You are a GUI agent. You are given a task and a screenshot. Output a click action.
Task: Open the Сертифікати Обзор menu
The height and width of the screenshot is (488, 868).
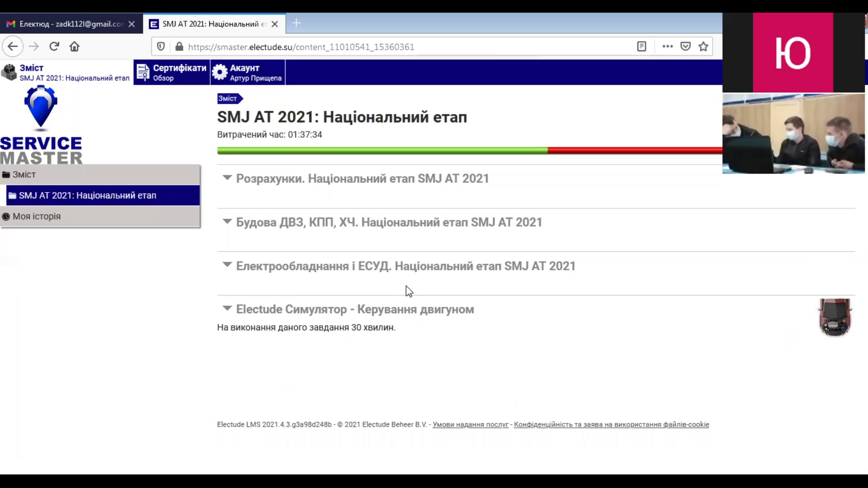tap(172, 72)
